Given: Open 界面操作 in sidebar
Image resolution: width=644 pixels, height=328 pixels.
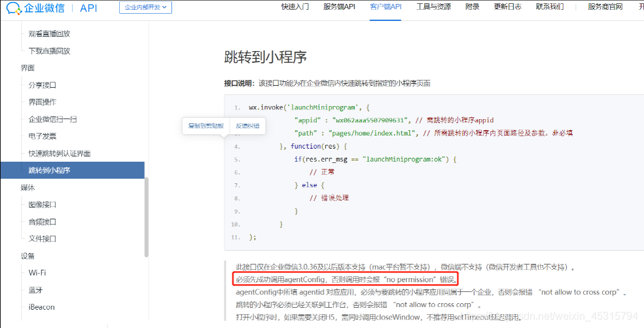Looking at the screenshot, I should (42, 102).
